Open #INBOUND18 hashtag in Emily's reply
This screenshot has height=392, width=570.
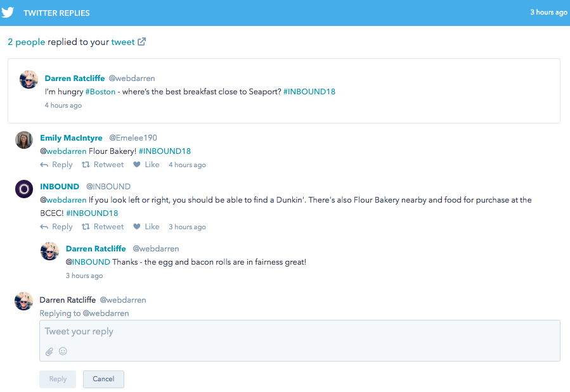click(x=165, y=151)
